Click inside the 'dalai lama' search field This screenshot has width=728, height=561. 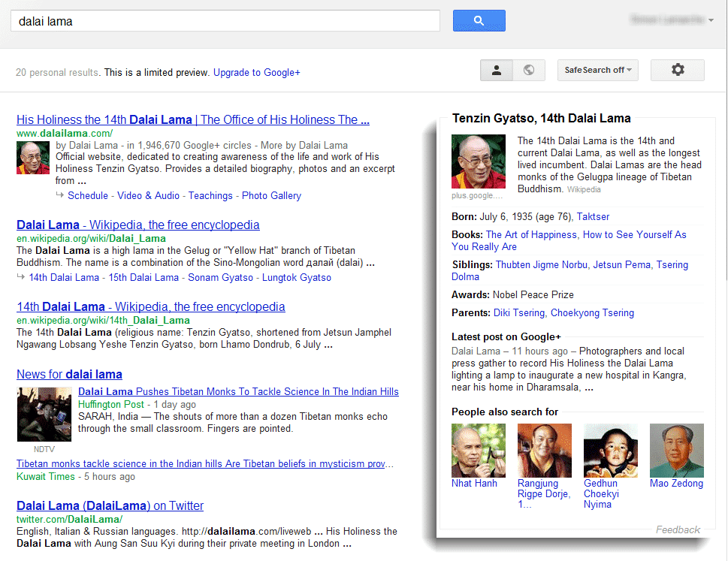click(x=225, y=21)
